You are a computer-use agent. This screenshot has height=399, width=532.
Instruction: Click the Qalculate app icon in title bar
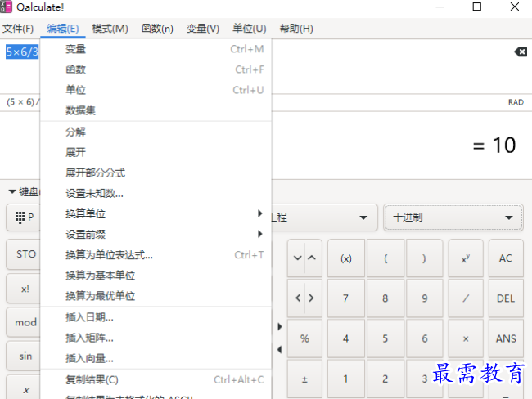6,7
